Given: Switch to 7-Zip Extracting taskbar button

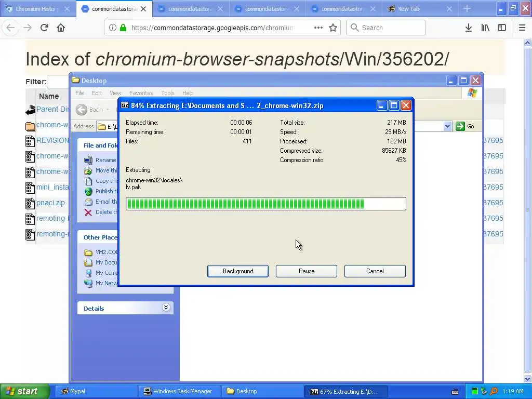Looking at the screenshot, I should pyautogui.click(x=345, y=391).
